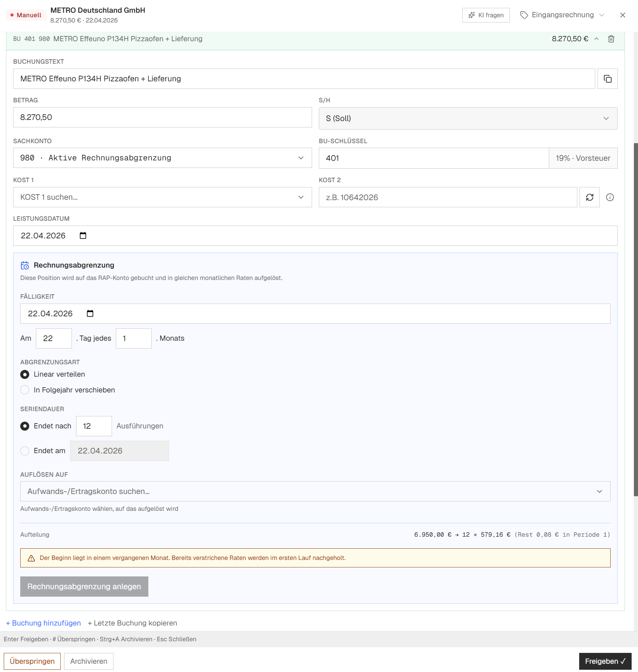This screenshot has height=672, width=638.
Task: Click the day-of-month field showing 22
Action: click(x=54, y=338)
